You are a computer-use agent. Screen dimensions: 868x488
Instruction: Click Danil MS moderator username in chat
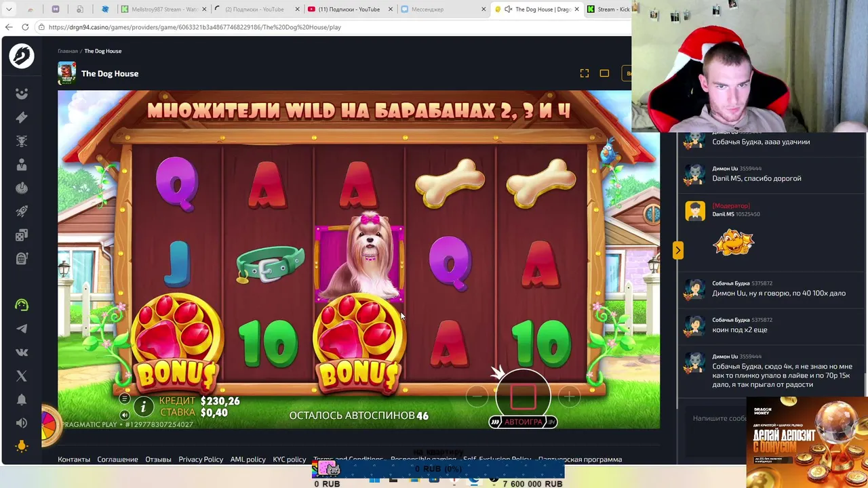click(723, 214)
